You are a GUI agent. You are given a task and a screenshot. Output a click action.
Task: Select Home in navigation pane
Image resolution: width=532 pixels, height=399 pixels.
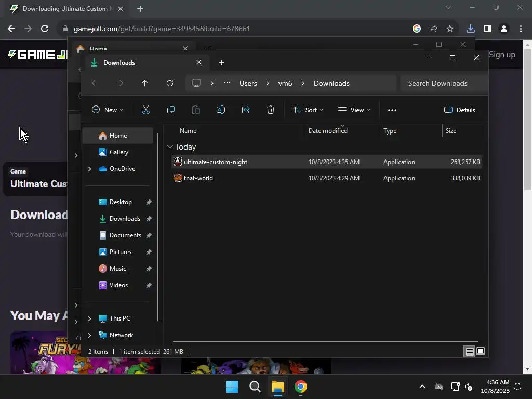(x=118, y=136)
